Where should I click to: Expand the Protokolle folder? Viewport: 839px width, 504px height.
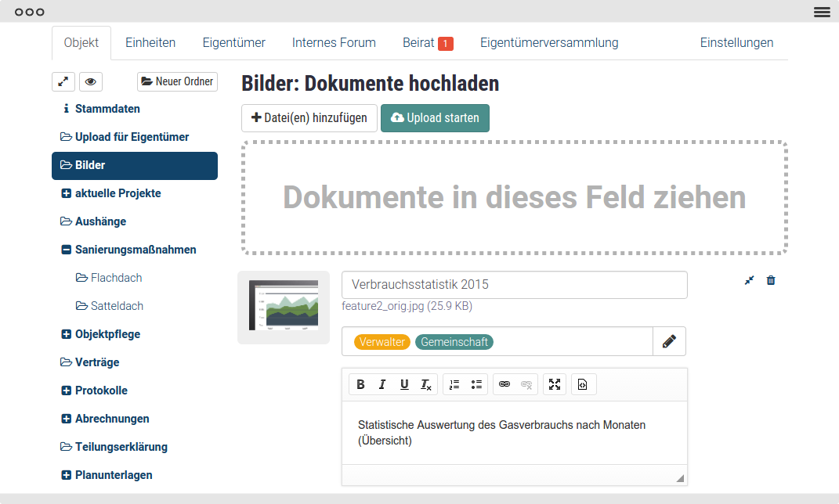pyautogui.click(x=67, y=391)
